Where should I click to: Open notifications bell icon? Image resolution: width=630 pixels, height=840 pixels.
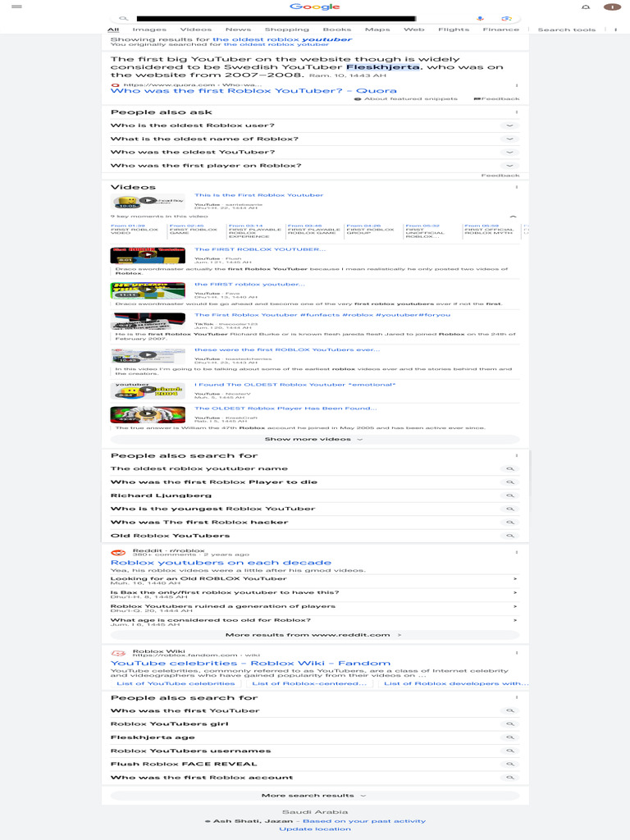pos(586,7)
